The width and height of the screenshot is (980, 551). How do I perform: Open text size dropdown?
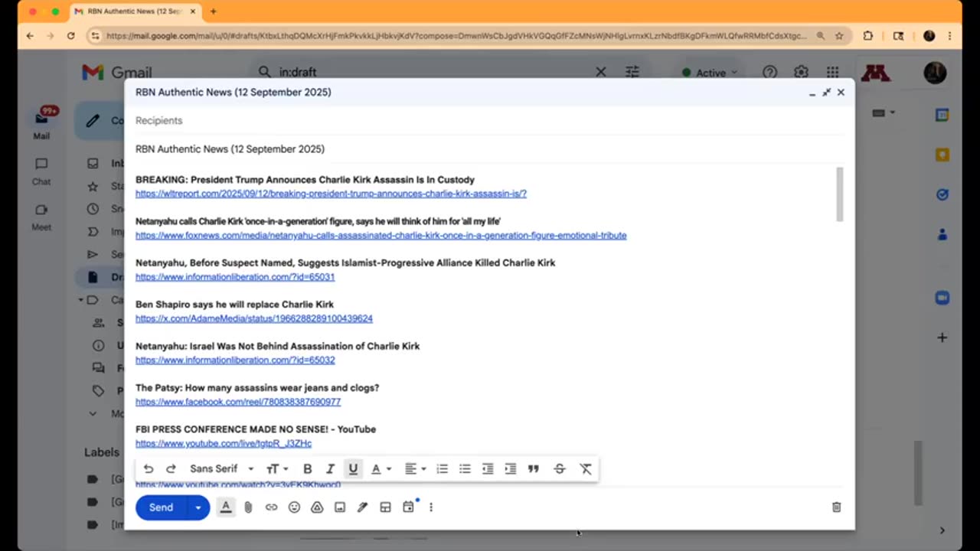coord(277,469)
